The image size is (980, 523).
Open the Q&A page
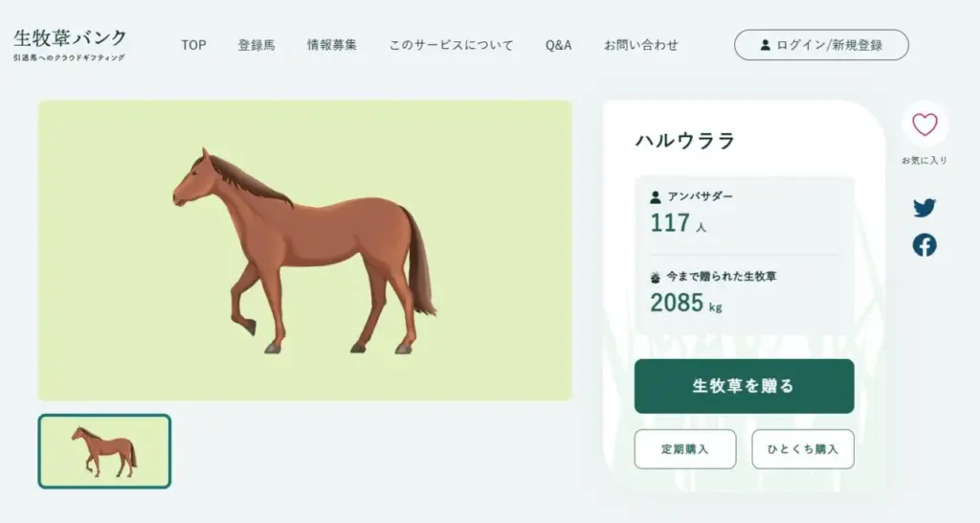[x=558, y=45]
